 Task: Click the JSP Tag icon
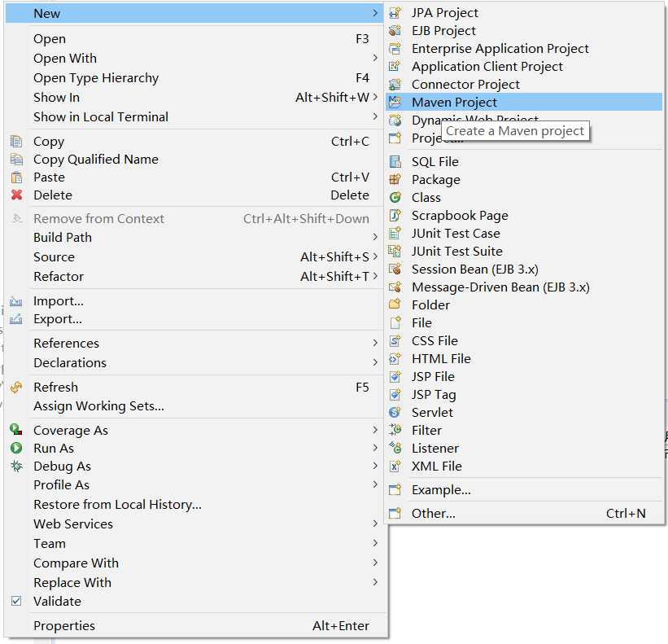395,395
